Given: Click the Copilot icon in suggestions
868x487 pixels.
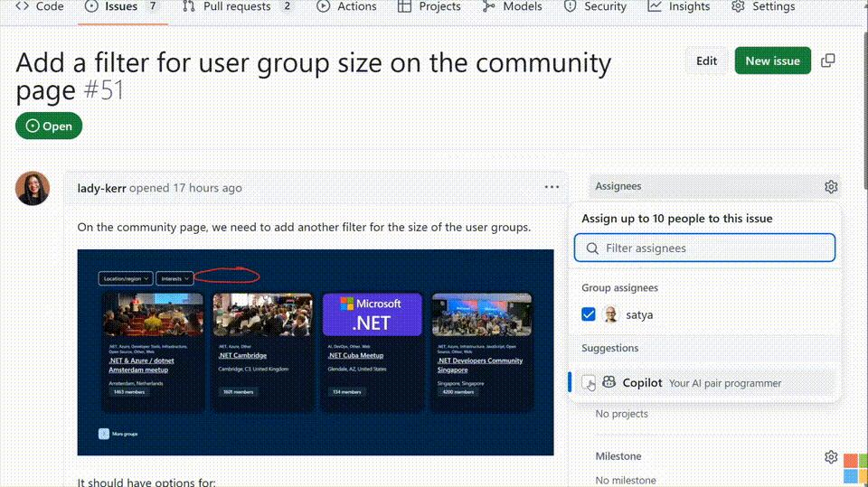Looking at the screenshot, I should 609,383.
